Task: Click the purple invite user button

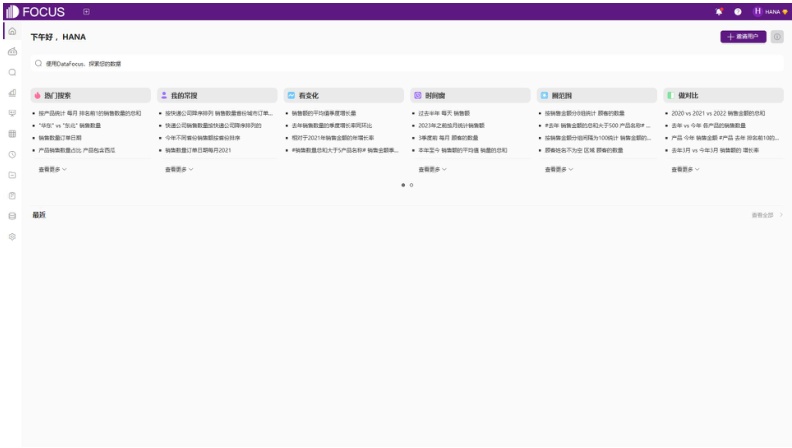Action: tap(743, 36)
